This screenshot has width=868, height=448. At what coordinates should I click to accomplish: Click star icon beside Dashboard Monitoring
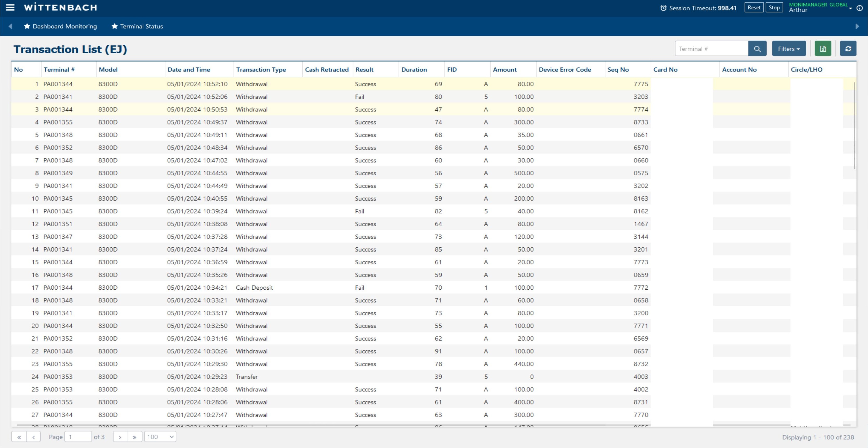tap(27, 26)
